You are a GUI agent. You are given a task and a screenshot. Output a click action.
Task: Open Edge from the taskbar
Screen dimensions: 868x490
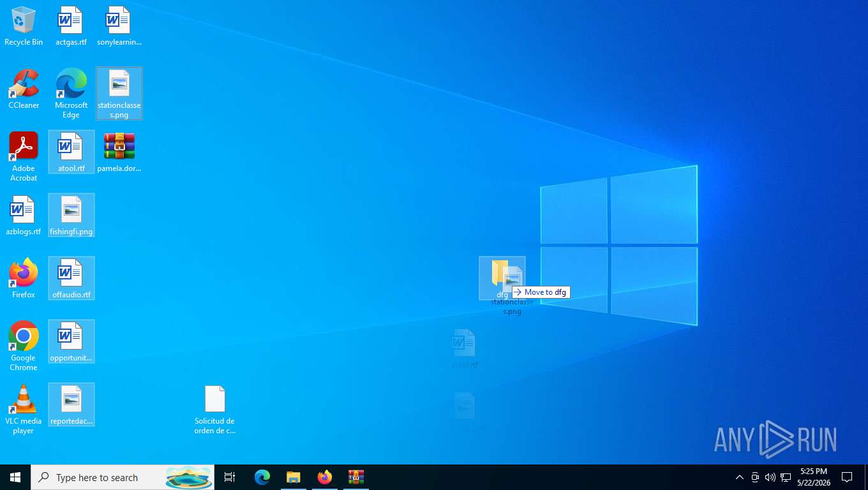click(262, 477)
